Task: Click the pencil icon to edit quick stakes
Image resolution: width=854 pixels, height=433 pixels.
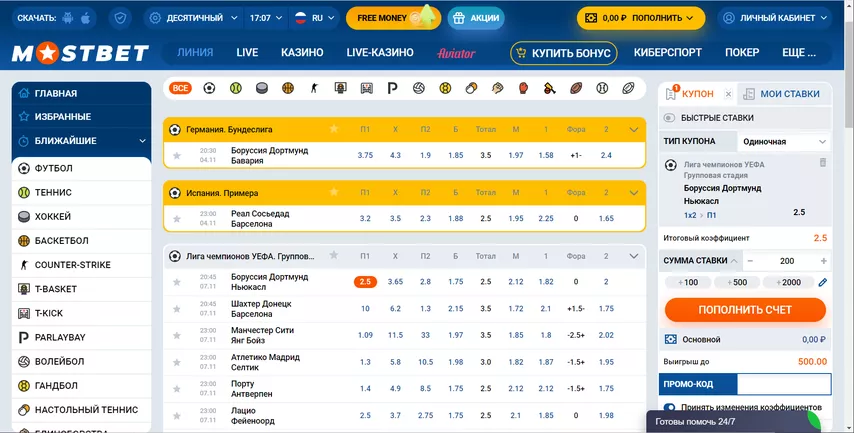Action: pos(823,282)
